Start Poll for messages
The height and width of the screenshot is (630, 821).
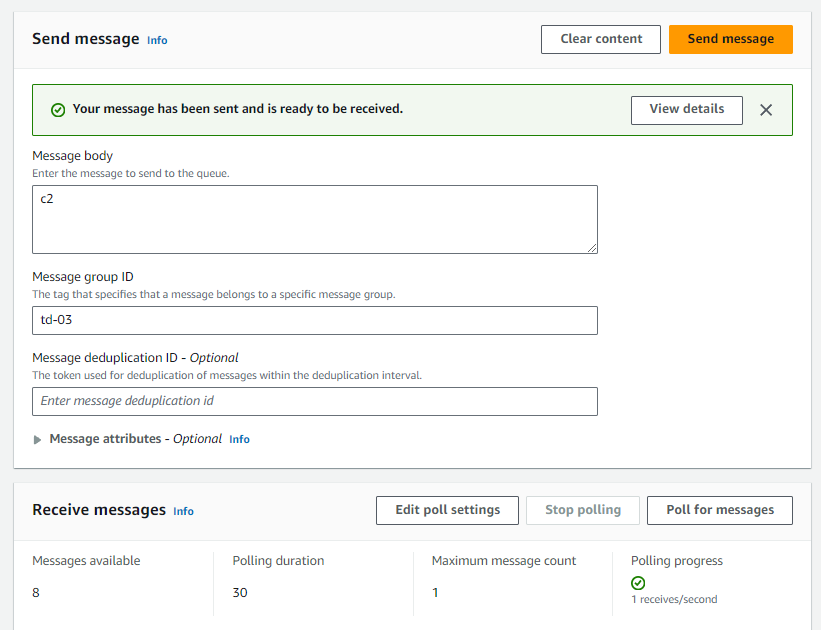pyautogui.click(x=719, y=510)
